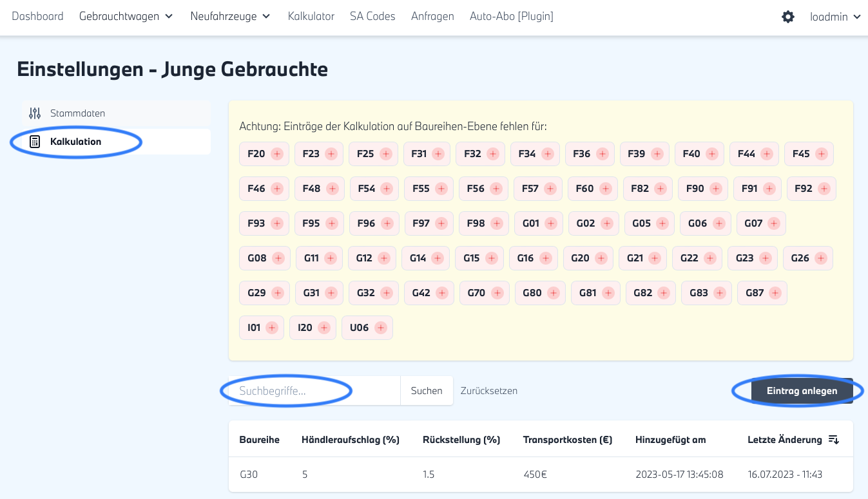Click the Eintrag anlegen button

pyautogui.click(x=802, y=391)
